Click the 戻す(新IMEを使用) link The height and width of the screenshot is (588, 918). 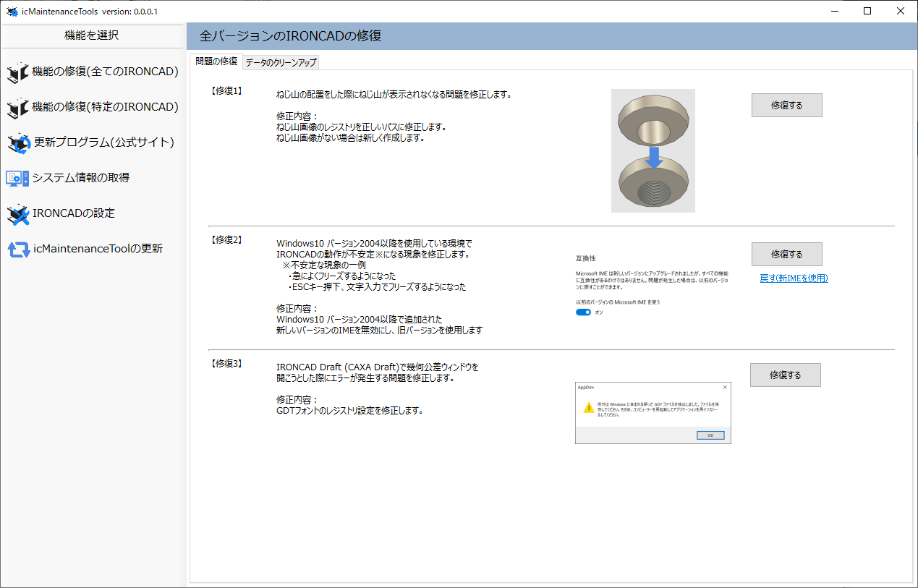pyautogui.click(x=794, y=278)
